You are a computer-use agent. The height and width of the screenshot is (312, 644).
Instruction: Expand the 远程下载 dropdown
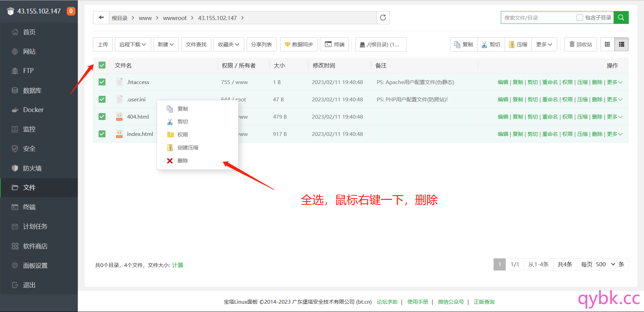point(133,44)
